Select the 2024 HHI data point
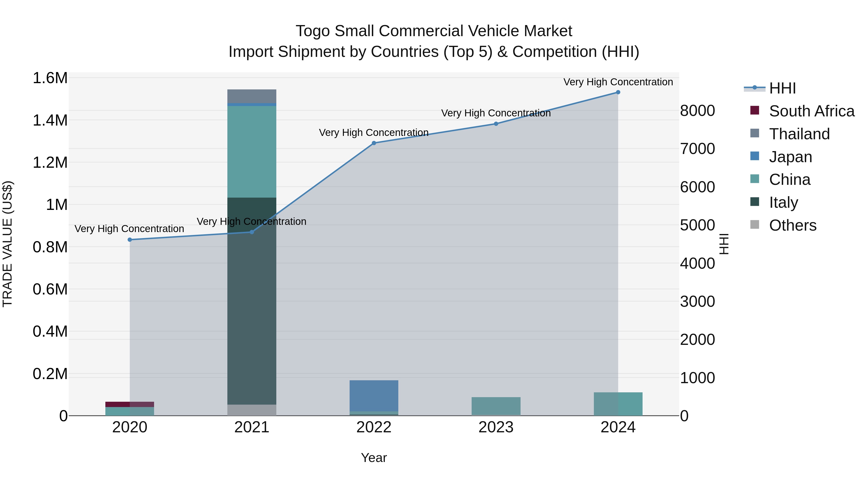This screenshot has height=488, width=868. (x=618, y=92)
